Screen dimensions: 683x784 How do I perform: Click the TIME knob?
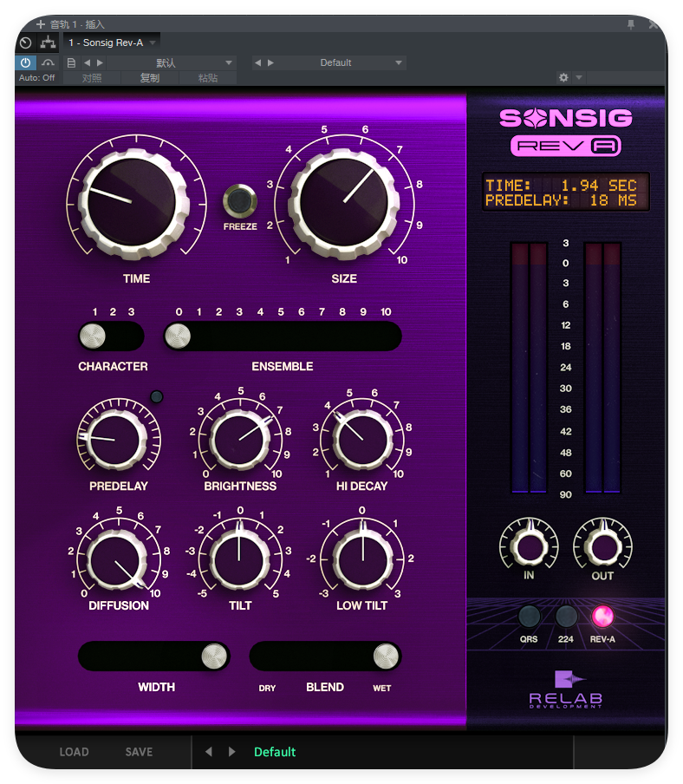tap(133, 203)
